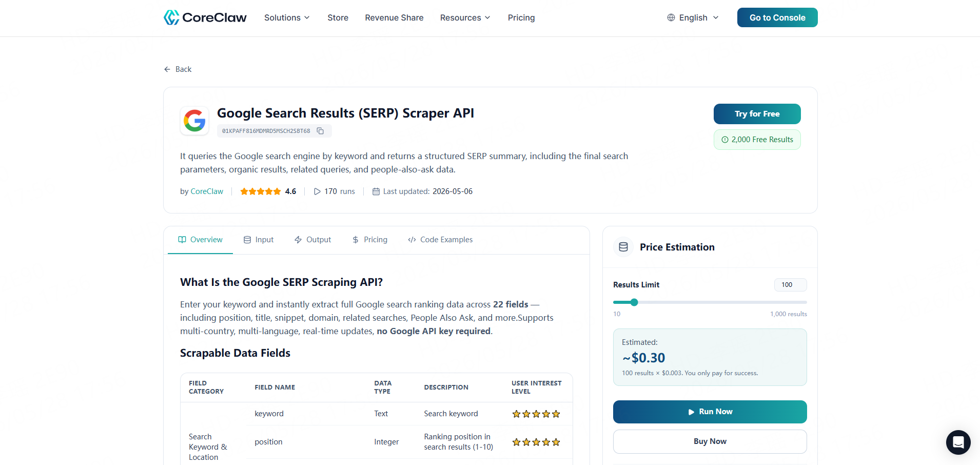Copy the scraper ID with copy icon
Viewport: 980px width, 465px height.
click(x=320, y=131)
